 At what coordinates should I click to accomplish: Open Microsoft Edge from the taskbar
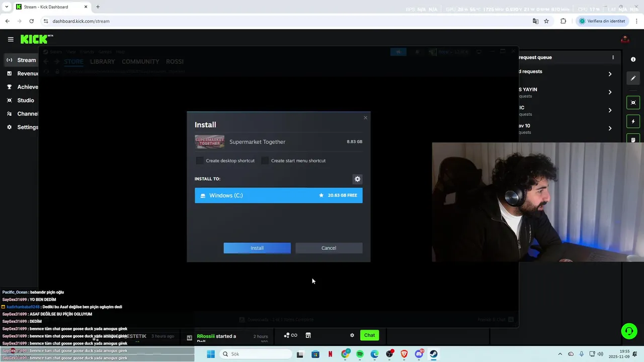tap(374, 354)
